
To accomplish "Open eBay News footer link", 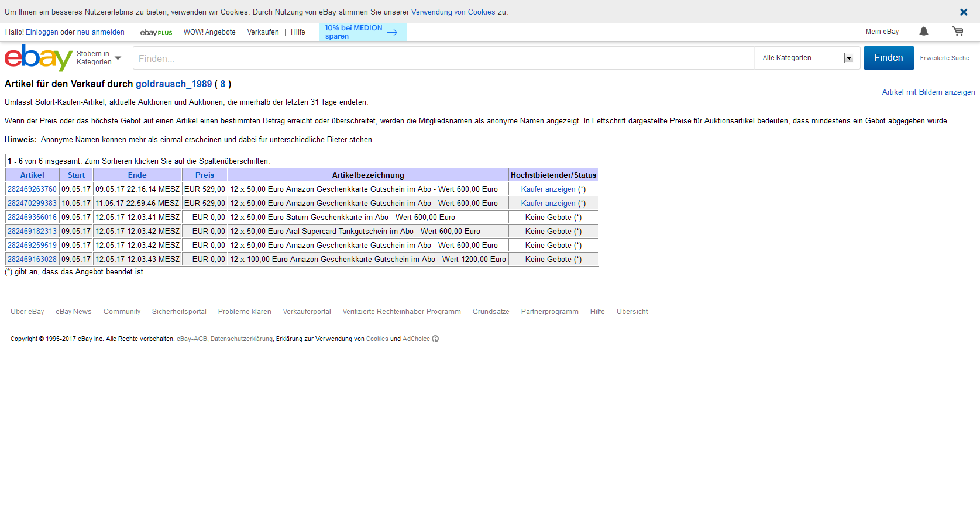I will pyautogui.click(x=74, y=312).
